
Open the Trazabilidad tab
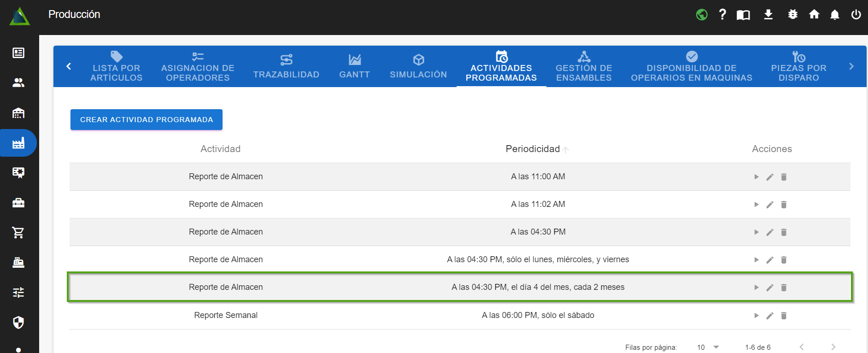(286, 66)
